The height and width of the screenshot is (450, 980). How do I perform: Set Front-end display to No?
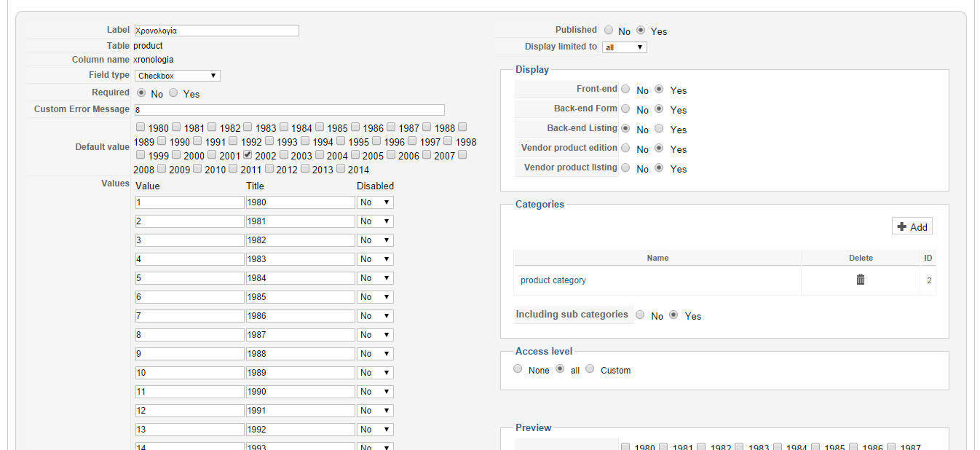[x=625, y=90]
